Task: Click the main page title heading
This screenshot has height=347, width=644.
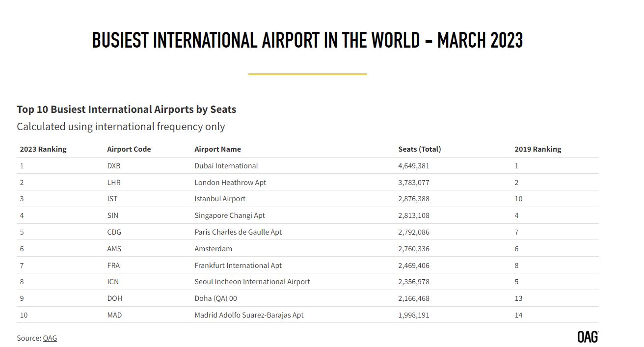Action: pyautogui.click(x=307, y=40)
